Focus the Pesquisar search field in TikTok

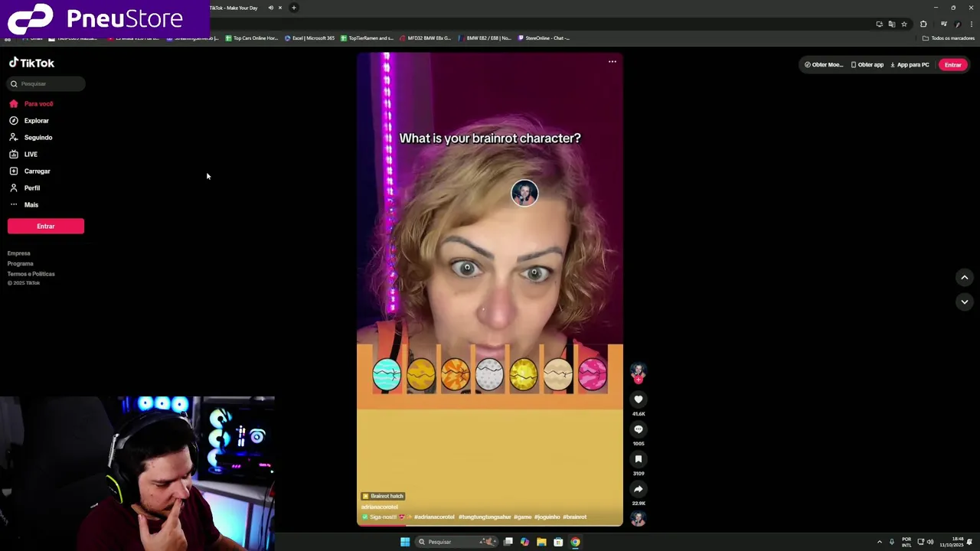pyautogui.click(x=47, y=83)
